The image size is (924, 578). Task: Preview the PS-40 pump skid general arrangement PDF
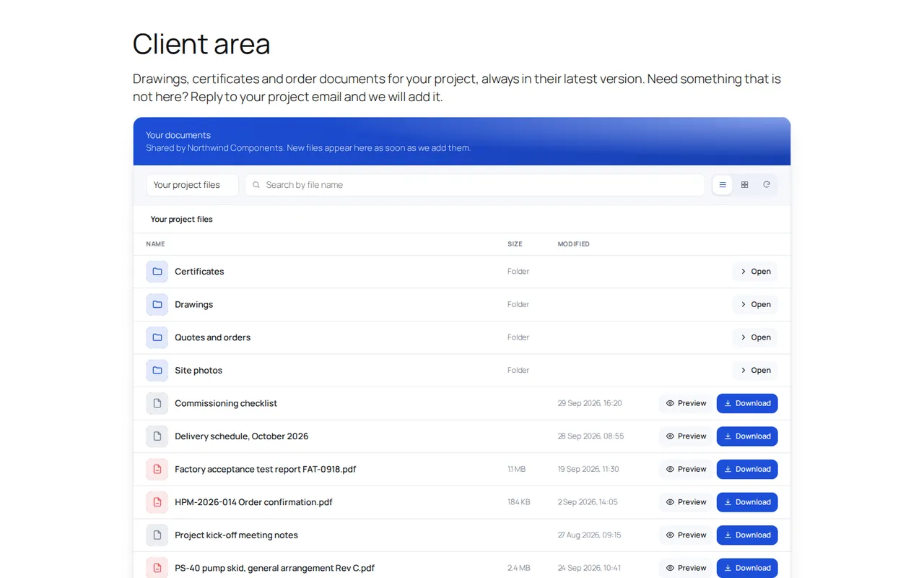(x=686, y=568)
